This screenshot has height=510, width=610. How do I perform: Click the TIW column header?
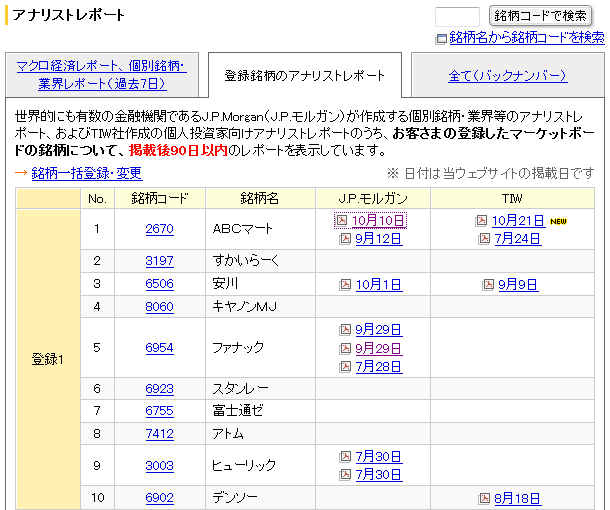512,198
